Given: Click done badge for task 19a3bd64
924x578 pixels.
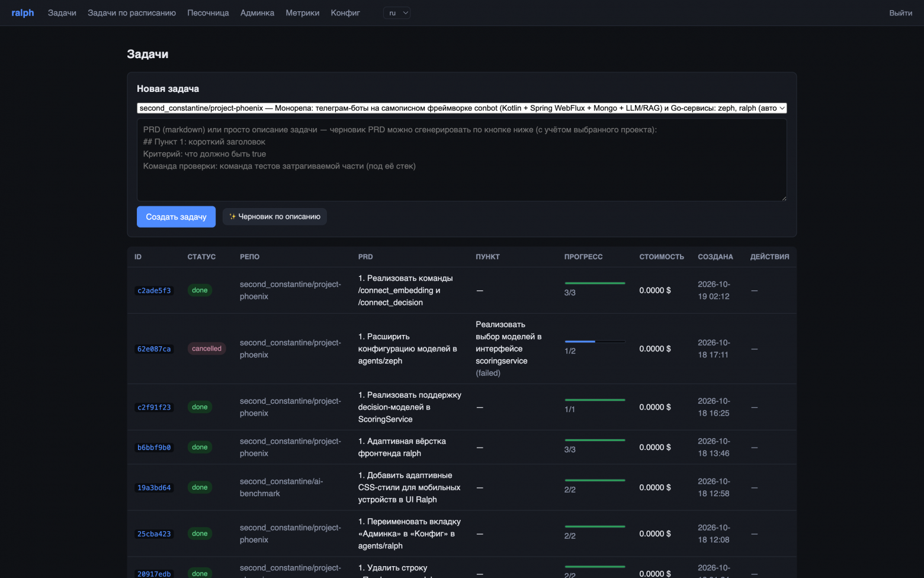Looking at the screenshot, I should (x=200, y=487).
